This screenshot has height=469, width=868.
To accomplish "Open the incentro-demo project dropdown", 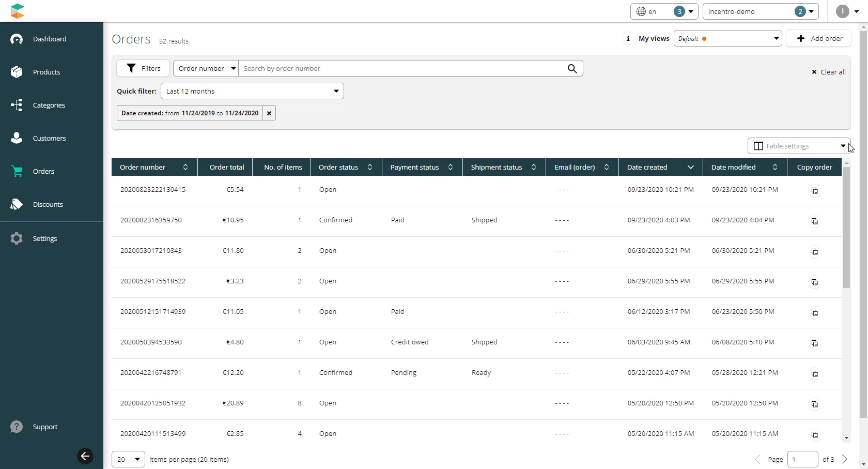I will point(761,11).
